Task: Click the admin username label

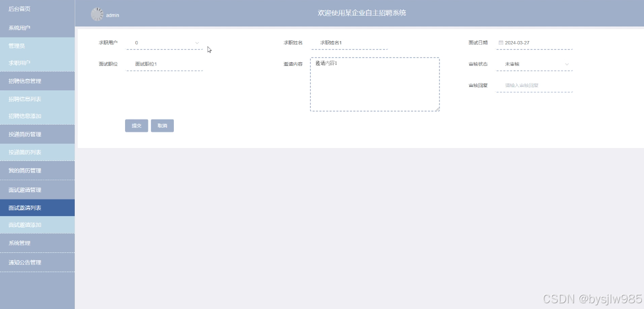Action: (113, 16)
